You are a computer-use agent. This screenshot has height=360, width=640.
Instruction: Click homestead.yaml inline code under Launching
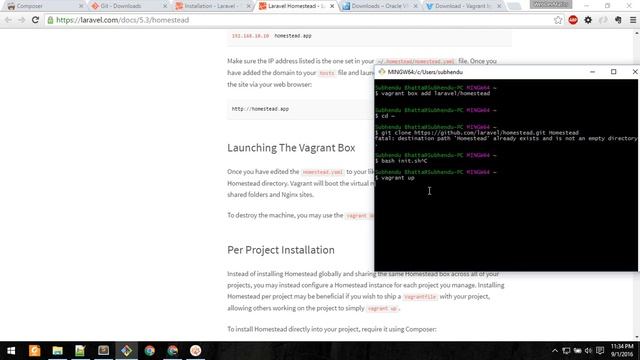click(322, 172)
